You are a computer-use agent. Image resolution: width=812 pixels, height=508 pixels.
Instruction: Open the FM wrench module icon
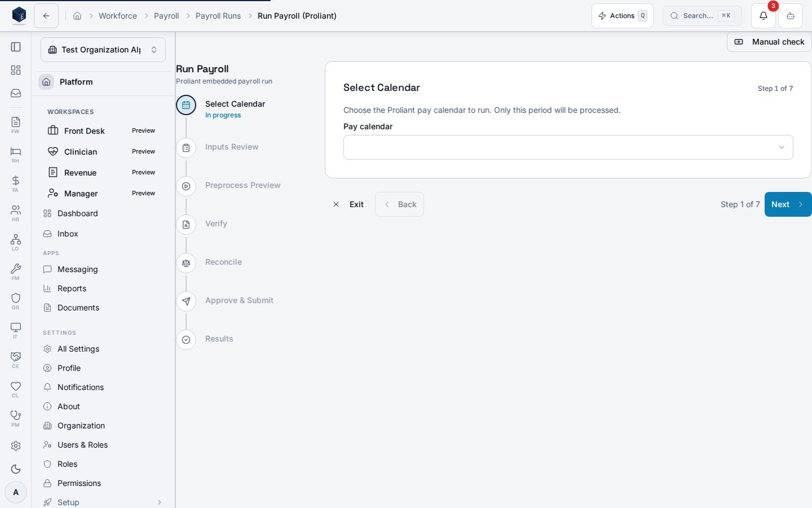(16, 271)
